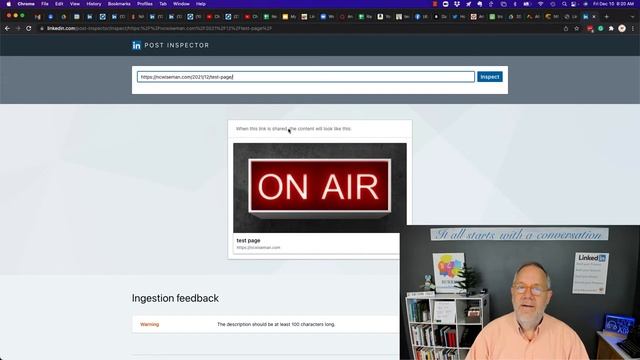The image size is (640, 360).
Task: Open the Help menu
Action: [x=201, y=4]
